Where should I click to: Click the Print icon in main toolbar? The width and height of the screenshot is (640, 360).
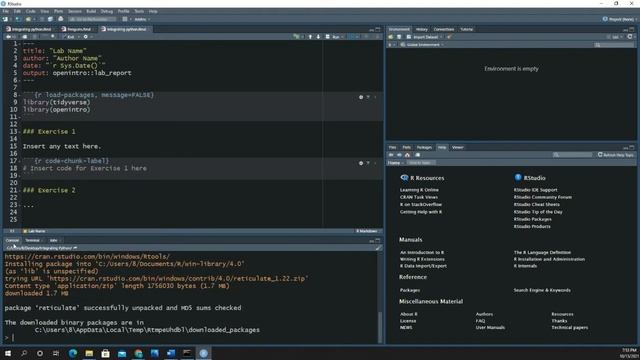(60, 19)
